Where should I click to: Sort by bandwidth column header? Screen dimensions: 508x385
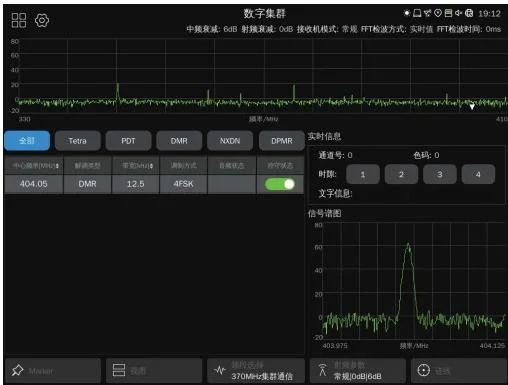pos(136,165)
